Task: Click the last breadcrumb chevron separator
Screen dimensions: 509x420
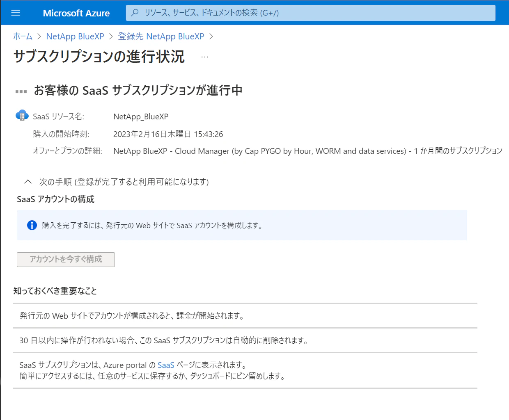Action: (x=211, y=37)
